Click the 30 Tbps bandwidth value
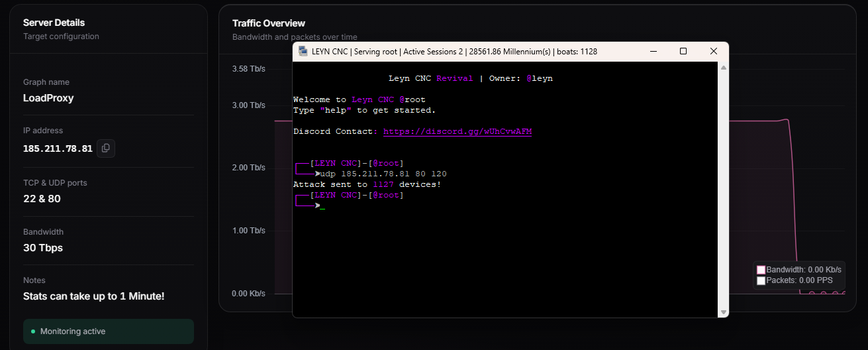This screenshot has height=350, width=868. [43, 248]
